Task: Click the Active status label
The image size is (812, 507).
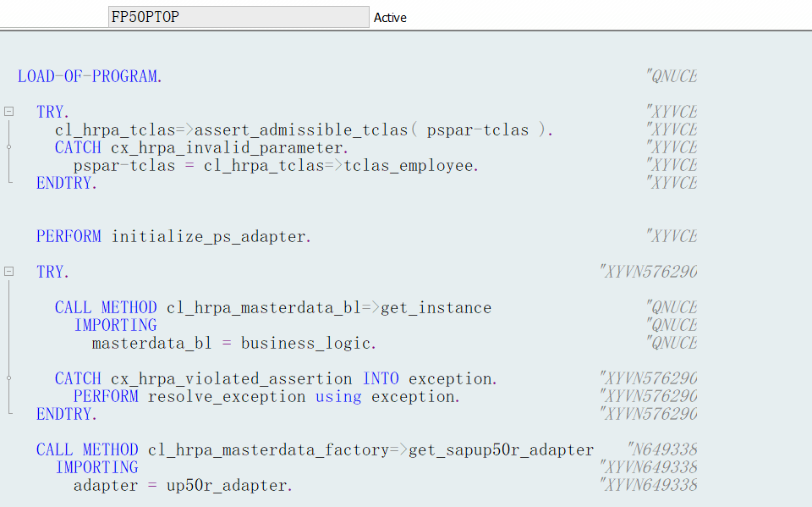Action: (x=390, y=17)
